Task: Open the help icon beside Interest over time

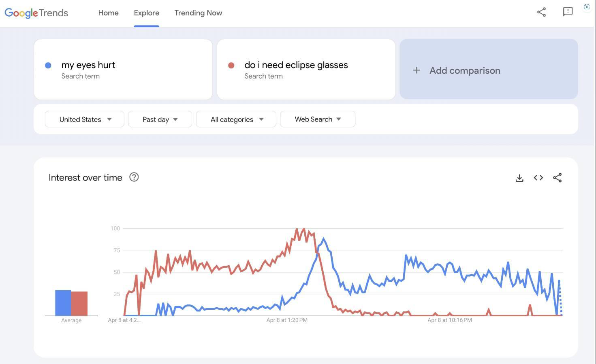Action: 134,177
